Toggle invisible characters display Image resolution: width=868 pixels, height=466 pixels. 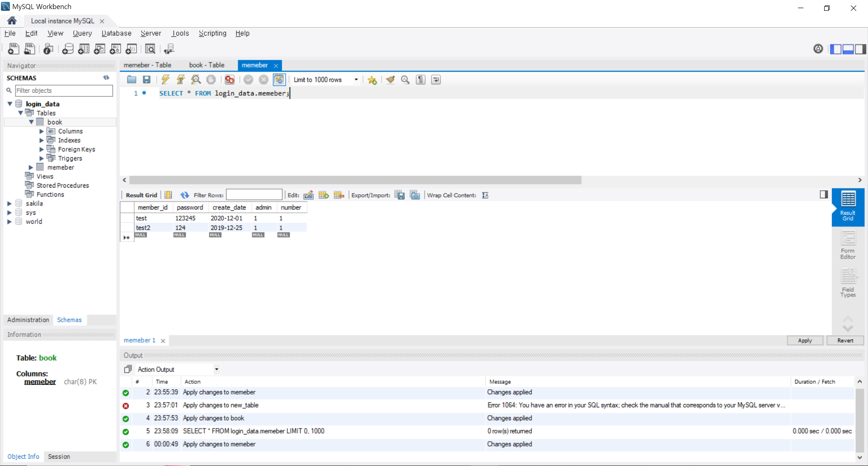(421, 80)
